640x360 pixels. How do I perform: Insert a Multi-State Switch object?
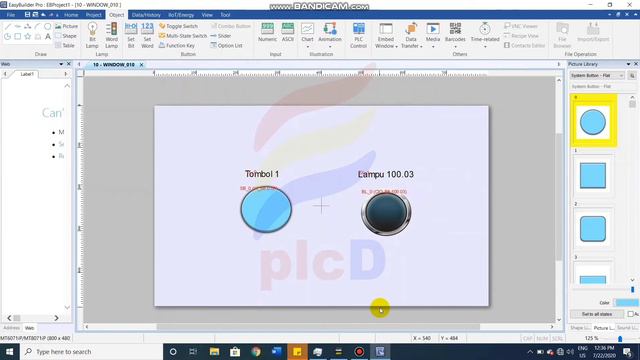tap(182, 36)
